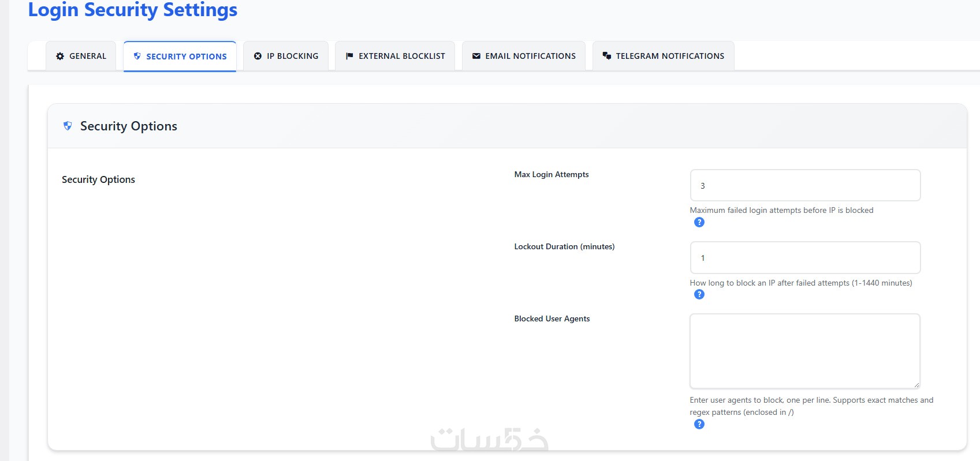Click the flag icon on External Blocklist tab
980x461 pixels.
[x=349, y=56]
